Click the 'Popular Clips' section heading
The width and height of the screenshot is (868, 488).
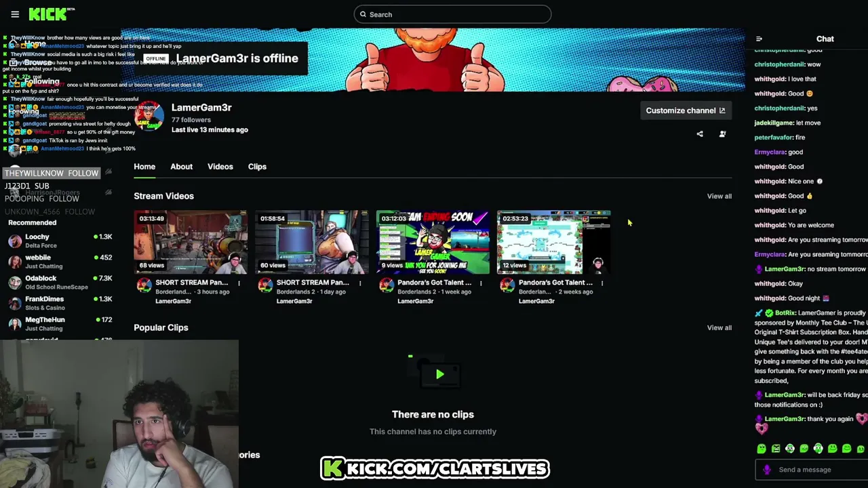[161, 327]
